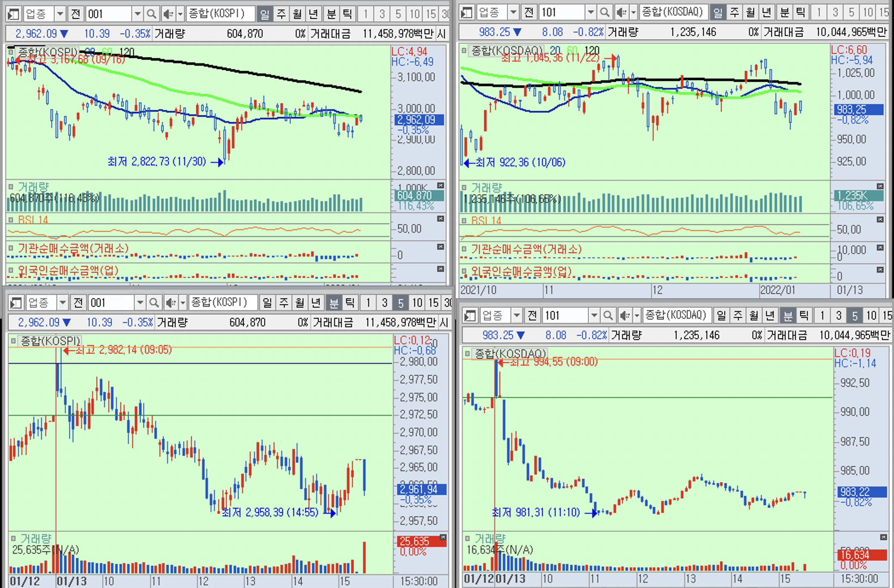Click search magnifier in bottom-right KOSDAQ window
The width and height of the screenshot is (894, 588).
(x=608, y=316)
